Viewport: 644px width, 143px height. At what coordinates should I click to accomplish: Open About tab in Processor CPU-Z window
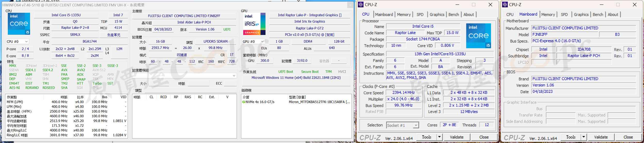coord(469,15)
